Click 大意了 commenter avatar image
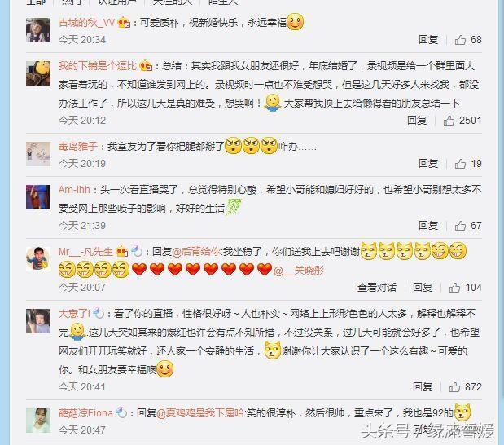The image size is (504, 445). coord(38,321)
